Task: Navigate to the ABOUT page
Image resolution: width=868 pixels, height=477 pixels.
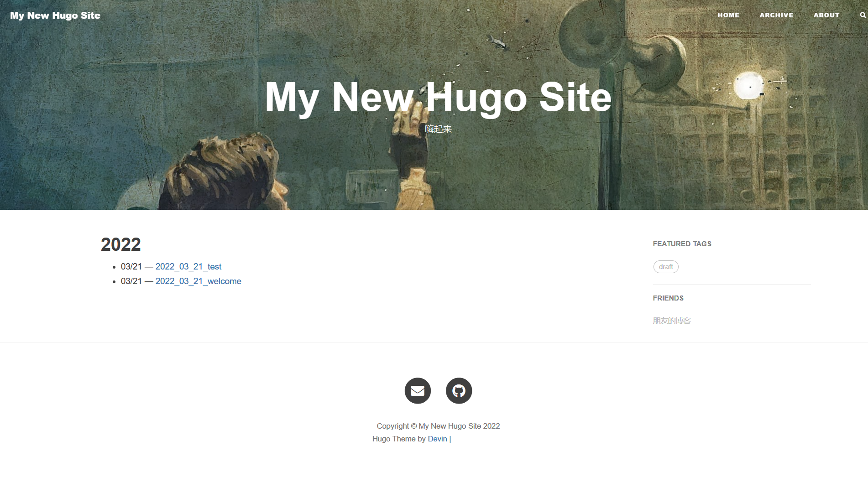Action: [x=826, y=15]
